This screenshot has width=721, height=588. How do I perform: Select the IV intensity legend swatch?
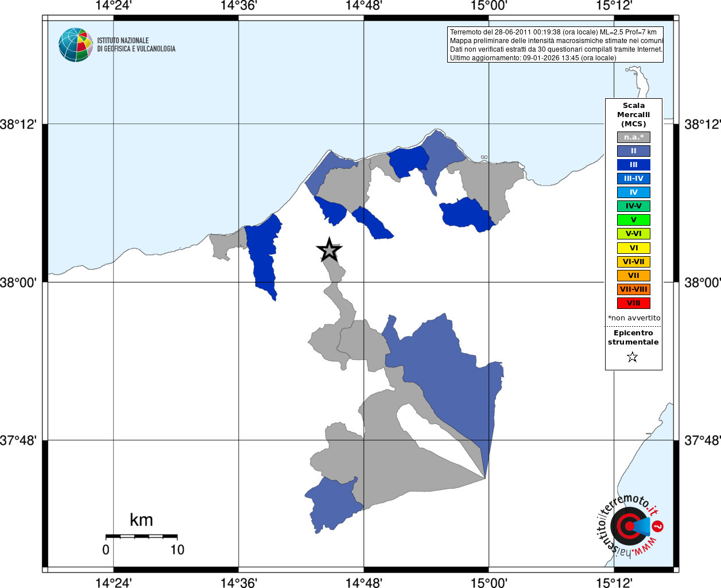[633, 192]
